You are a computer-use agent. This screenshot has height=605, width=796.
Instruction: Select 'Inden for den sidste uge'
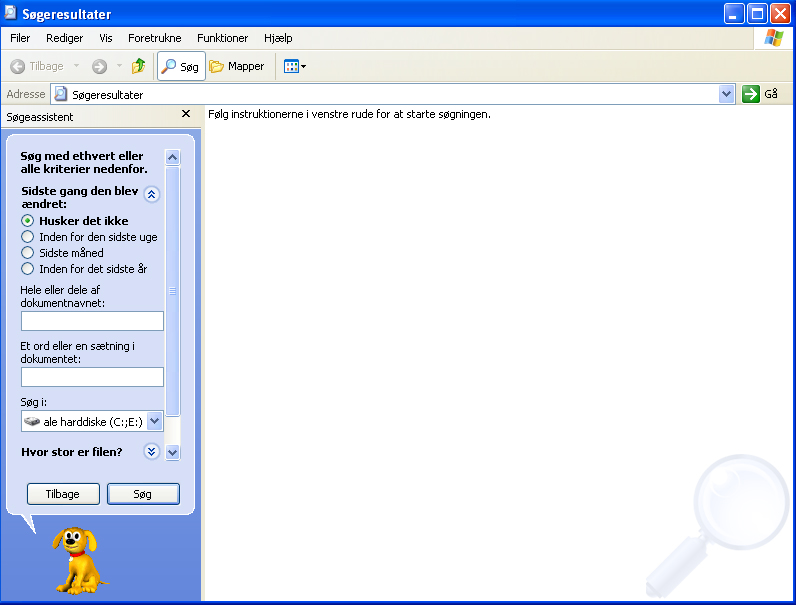(28, 237)
